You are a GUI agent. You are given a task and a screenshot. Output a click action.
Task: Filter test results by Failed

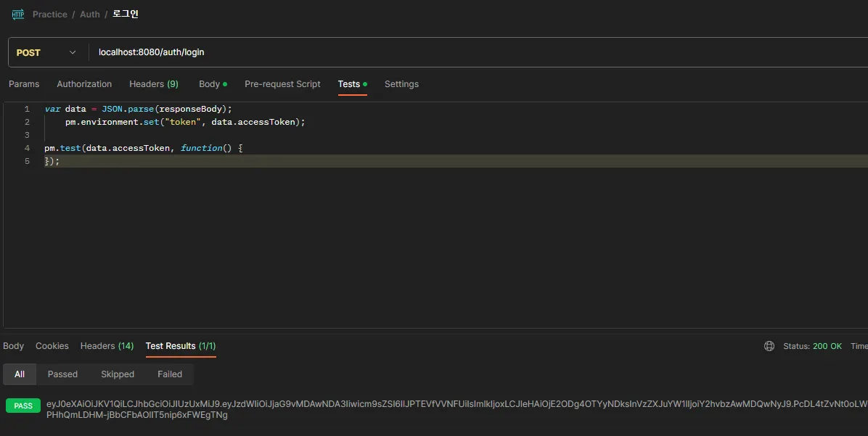click(x=170, y=374)
